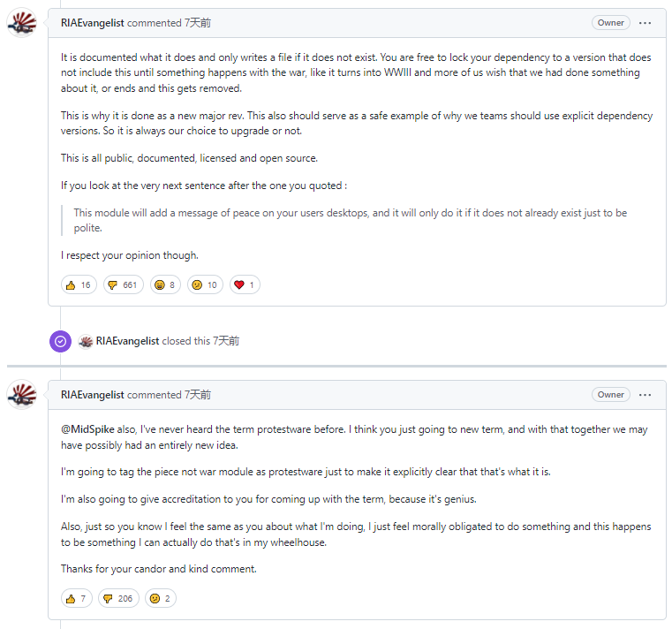Click thumbs up reaction with 7 votes
672x629 pixels.
point(77,598)
